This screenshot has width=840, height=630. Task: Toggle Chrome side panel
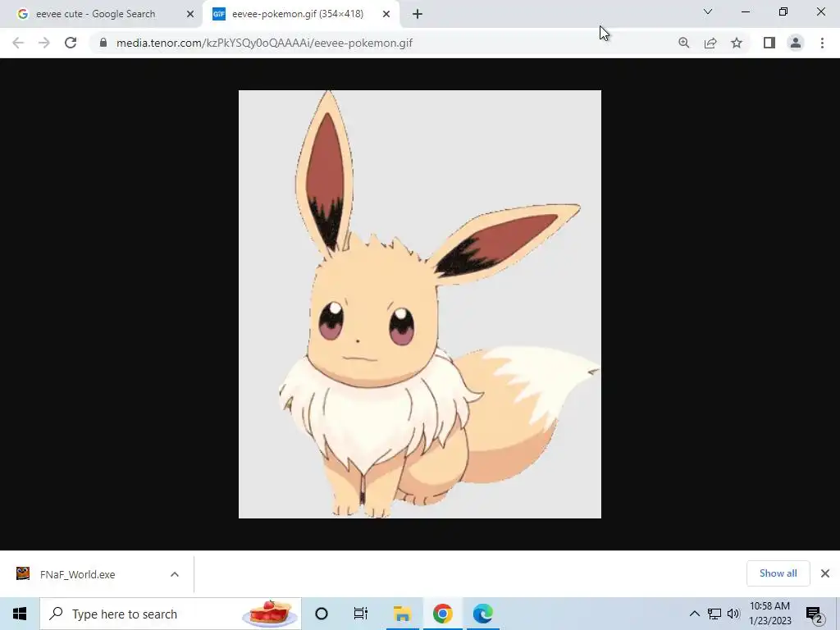click(x=769, y=43)
